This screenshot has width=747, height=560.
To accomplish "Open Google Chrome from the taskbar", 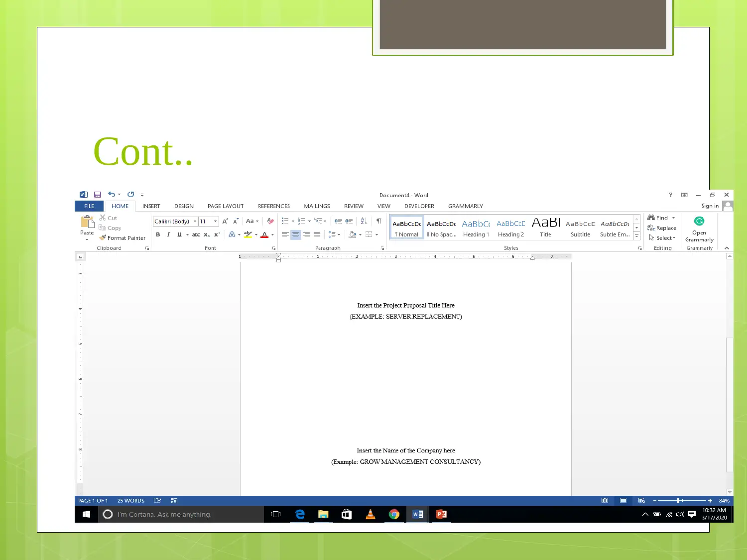I will point(394,514).
